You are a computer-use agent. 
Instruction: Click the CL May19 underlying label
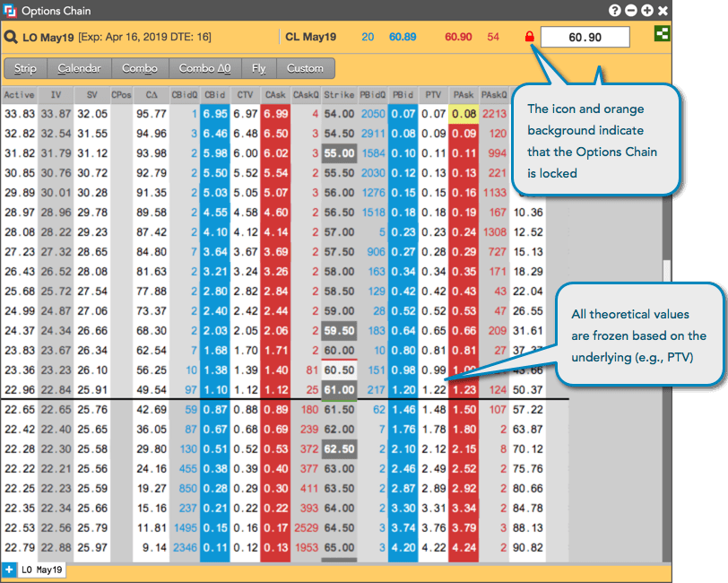(310, 37)
